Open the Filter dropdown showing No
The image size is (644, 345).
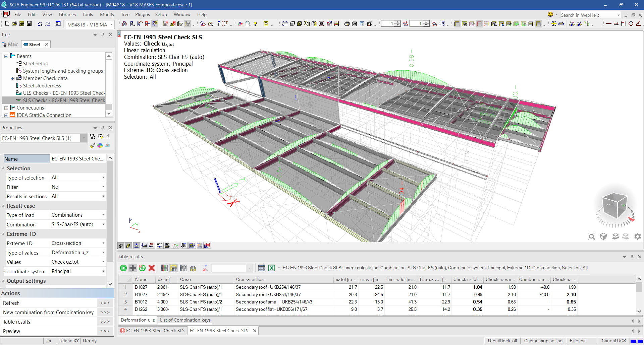tap(103, 187)
